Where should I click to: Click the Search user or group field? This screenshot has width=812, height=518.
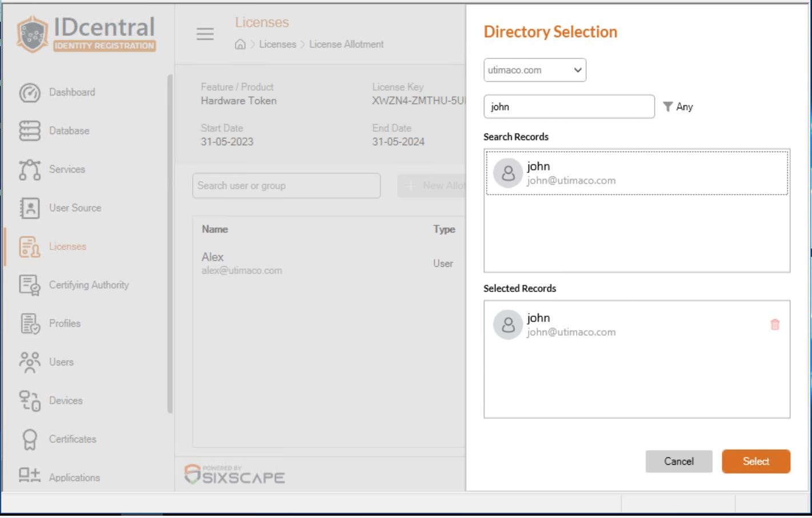pos(286,186)
